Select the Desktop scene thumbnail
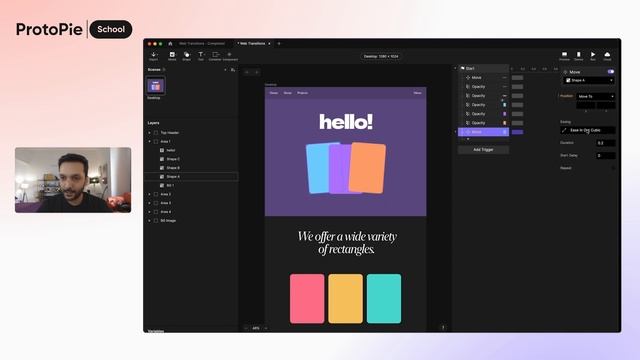640x360 pixels. 156,86
